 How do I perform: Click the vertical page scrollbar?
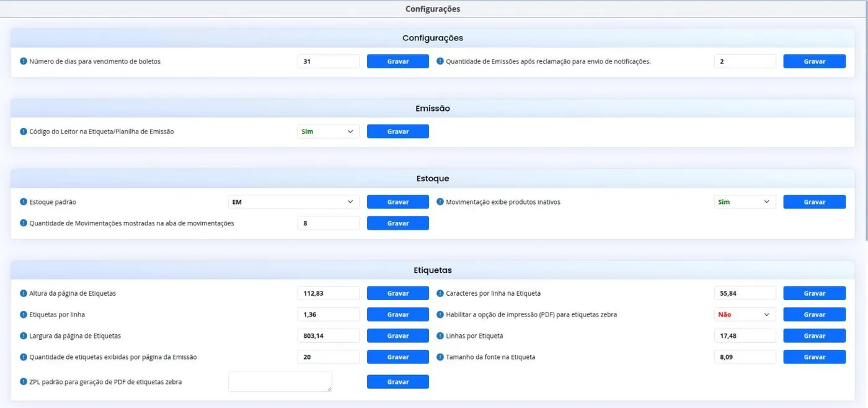point(866,130)
